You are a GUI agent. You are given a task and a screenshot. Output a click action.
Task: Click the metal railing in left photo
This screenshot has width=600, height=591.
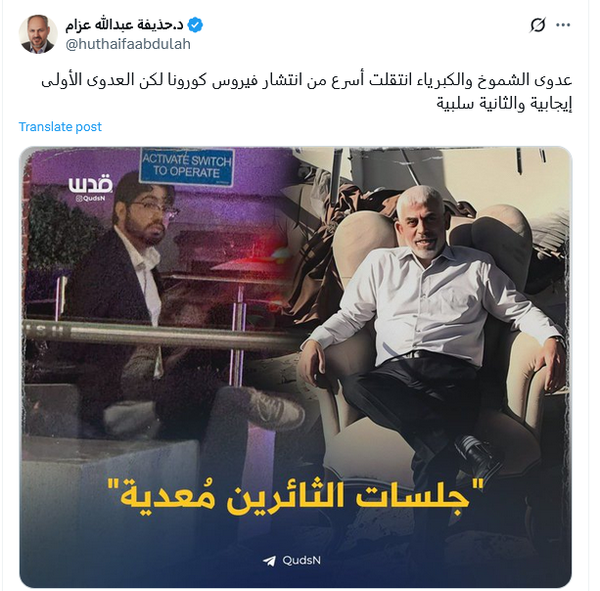161,334
